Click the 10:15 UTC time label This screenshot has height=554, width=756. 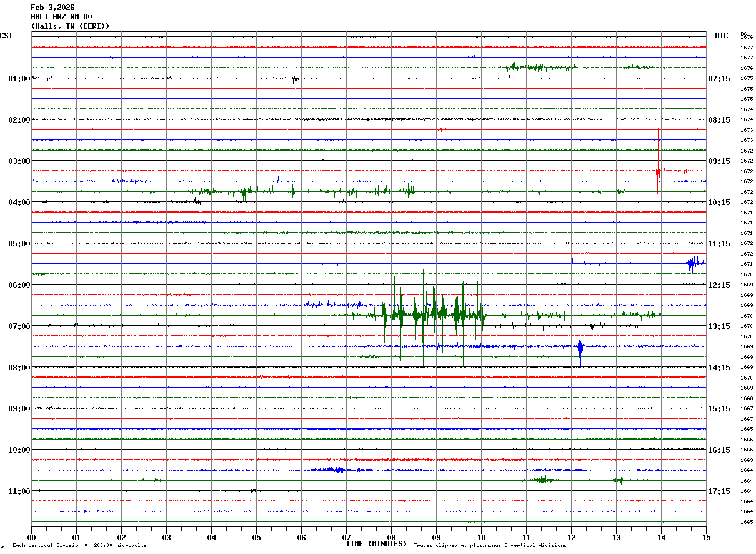(719, 203)
